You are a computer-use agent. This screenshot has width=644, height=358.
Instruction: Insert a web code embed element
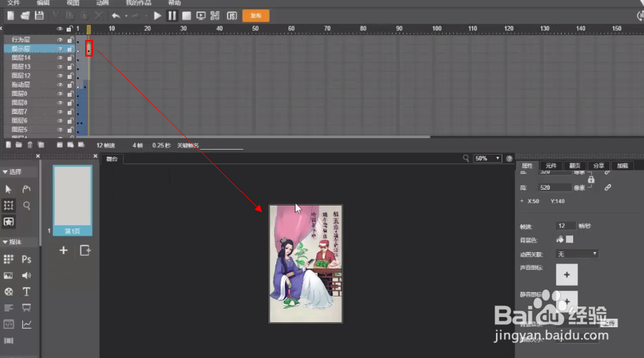pyautogui.click(x=8, y=324)
